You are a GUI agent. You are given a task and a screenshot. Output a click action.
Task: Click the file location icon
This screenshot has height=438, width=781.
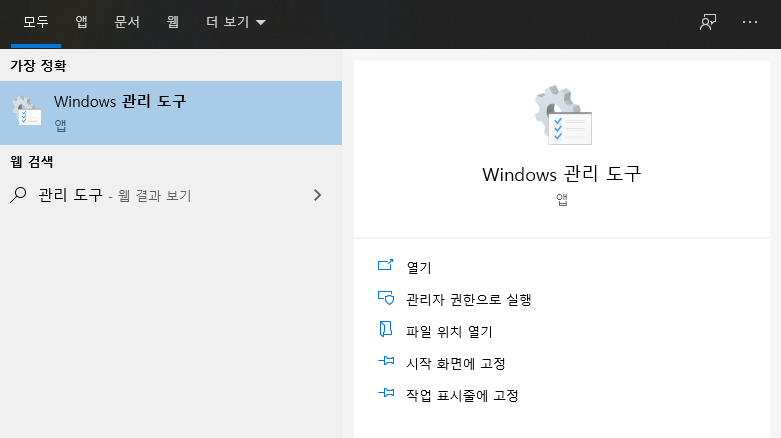click(x=386, y=329)
